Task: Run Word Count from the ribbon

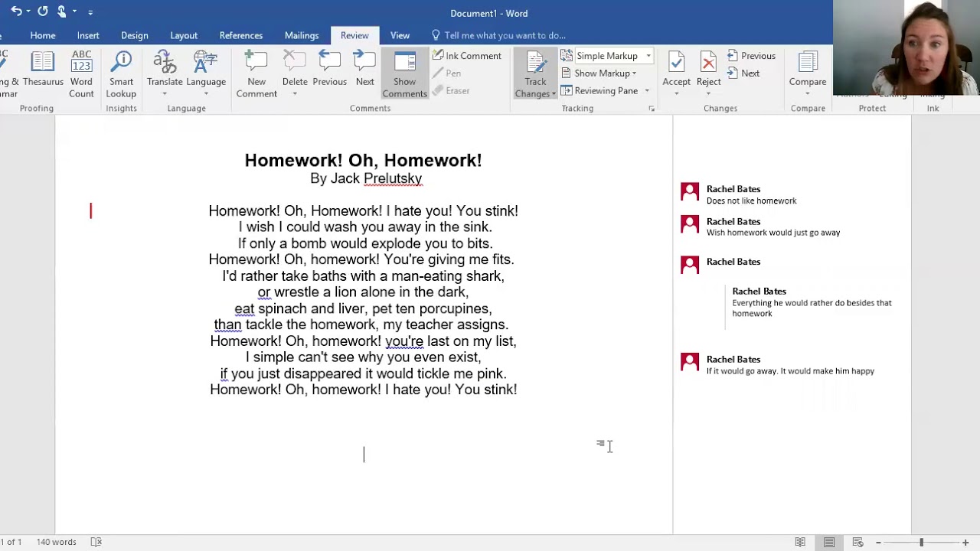Action: coord(81,73)
